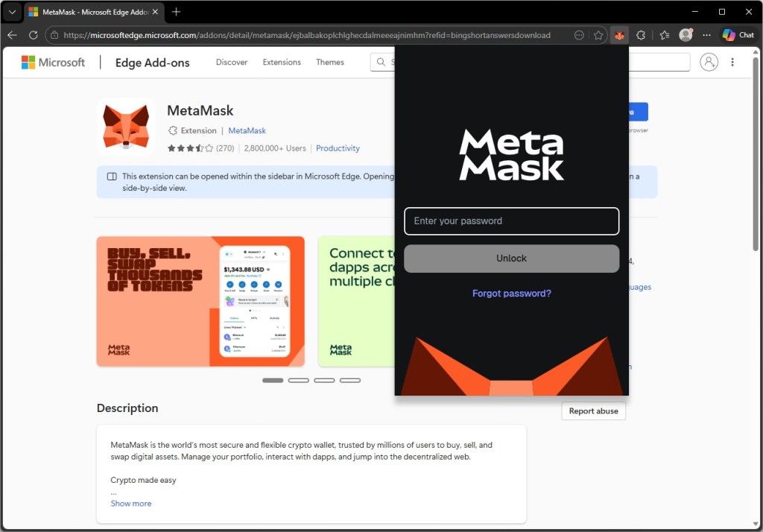Expand description with Show more

tap(131, 504)
